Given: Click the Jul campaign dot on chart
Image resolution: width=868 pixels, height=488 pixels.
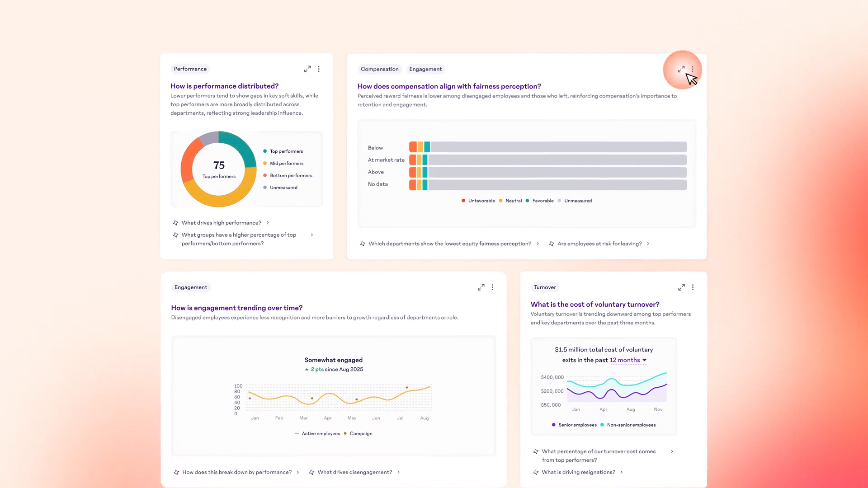Looking at the screenshot, I should [407, 388].
